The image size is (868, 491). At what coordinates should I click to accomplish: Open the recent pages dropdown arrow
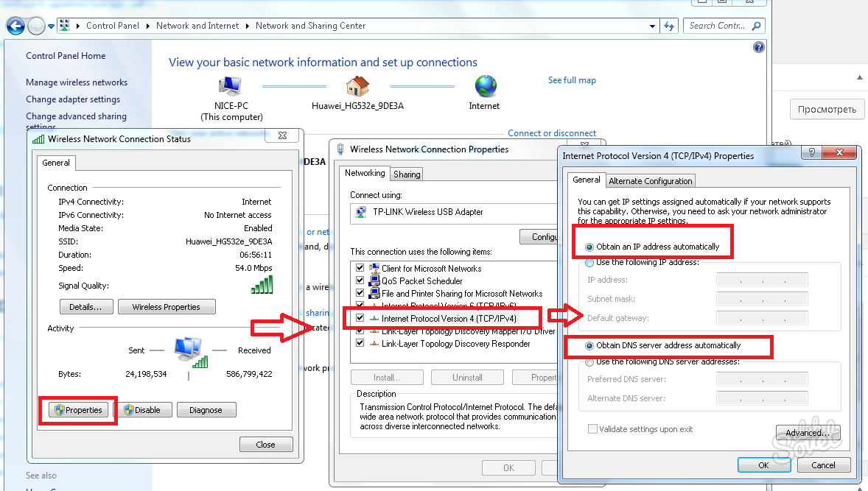(51, 26)
